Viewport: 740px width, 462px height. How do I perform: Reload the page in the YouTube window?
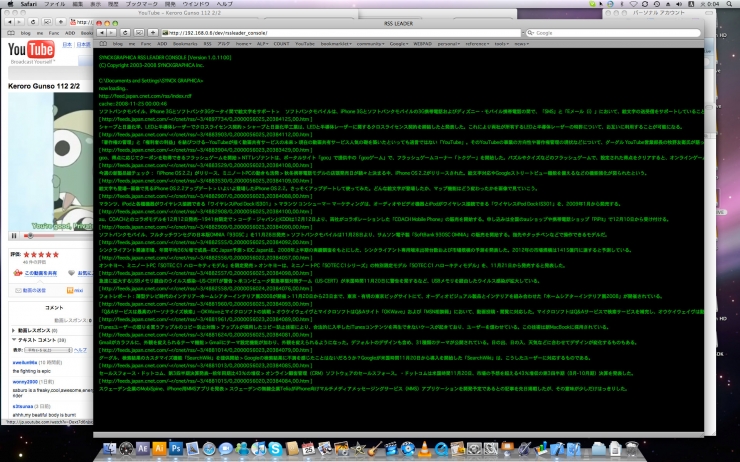click(x=33, y=22)
